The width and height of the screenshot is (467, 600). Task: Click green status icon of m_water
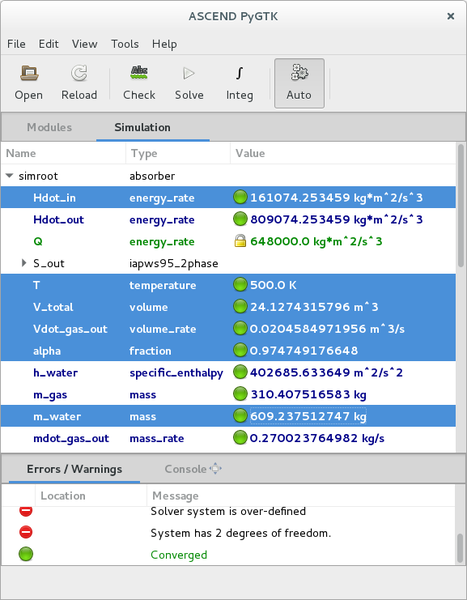(240, 416)
